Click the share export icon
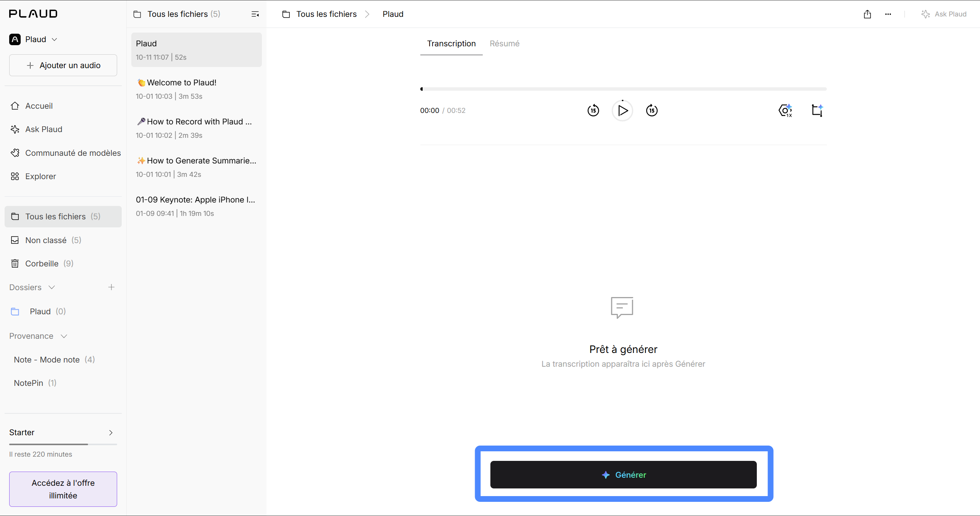Viewport: 980px width, 516px height. point(867,14)
